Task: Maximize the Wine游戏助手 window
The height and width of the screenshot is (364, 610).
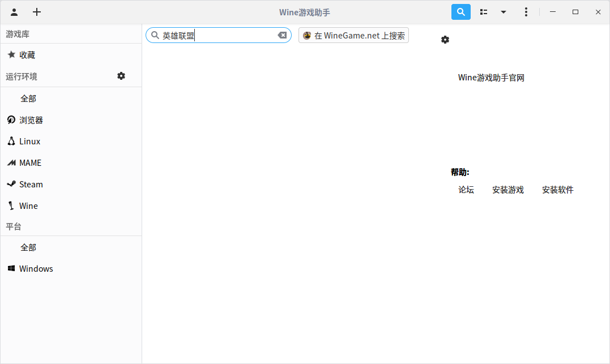Action: tap(575, 12)
